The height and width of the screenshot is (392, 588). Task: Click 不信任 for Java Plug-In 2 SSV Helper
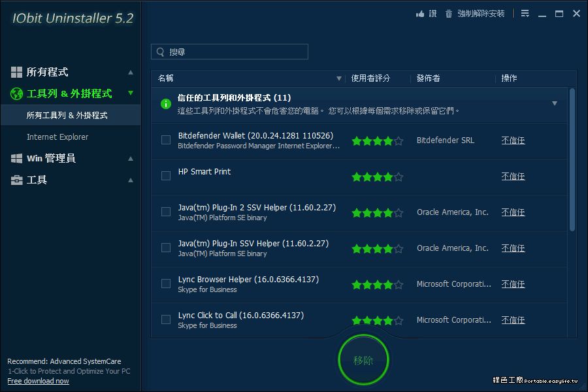pyautogui.click(x=513, y=212)
